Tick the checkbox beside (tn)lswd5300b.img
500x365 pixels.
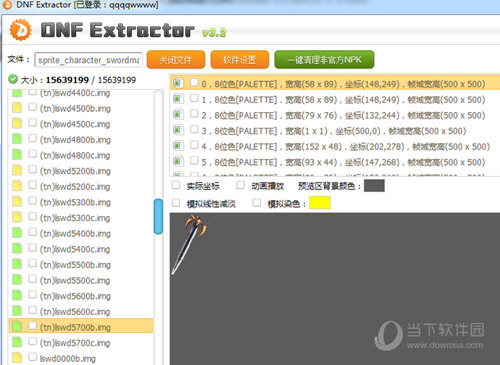(32, 201)
